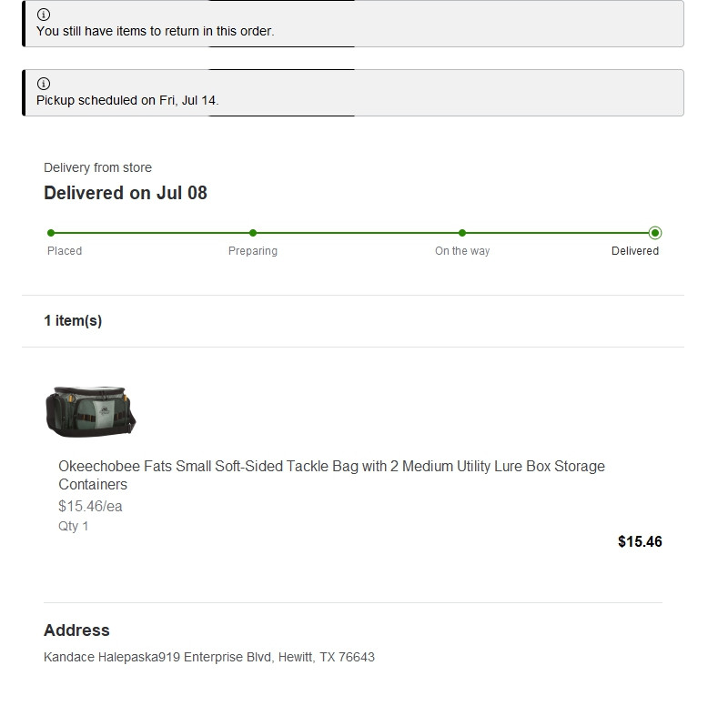
Task: Click the "1 item(s)" section heading
Action: coord(73,320)
